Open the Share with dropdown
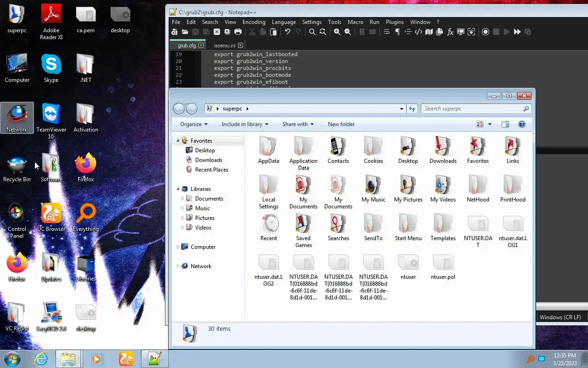The width and height of the screenshot is (588, 368). pos(298,124)
